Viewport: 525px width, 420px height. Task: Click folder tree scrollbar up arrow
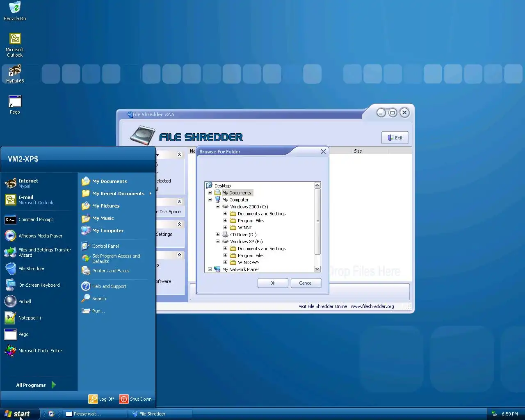317,185
